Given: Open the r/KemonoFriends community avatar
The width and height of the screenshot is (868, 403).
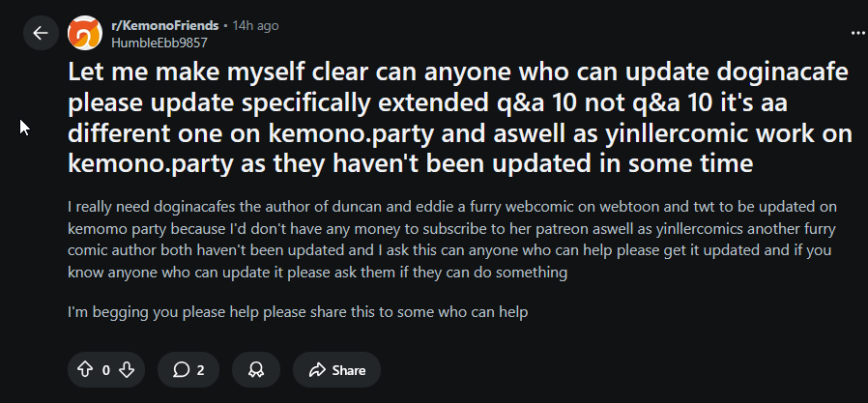Looking at the screenshot, I should (x=84, y=34).
